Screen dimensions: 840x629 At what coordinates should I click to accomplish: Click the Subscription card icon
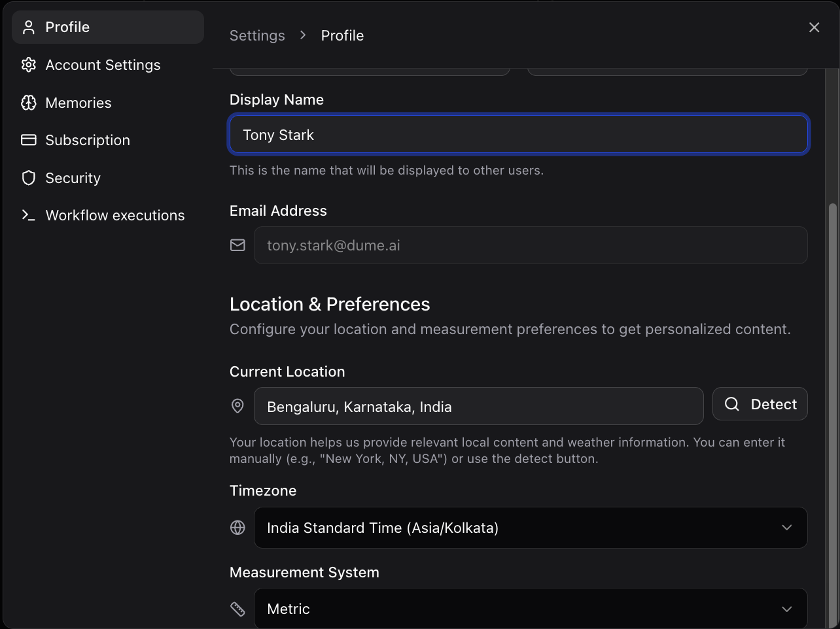click(x=28, y=140)
